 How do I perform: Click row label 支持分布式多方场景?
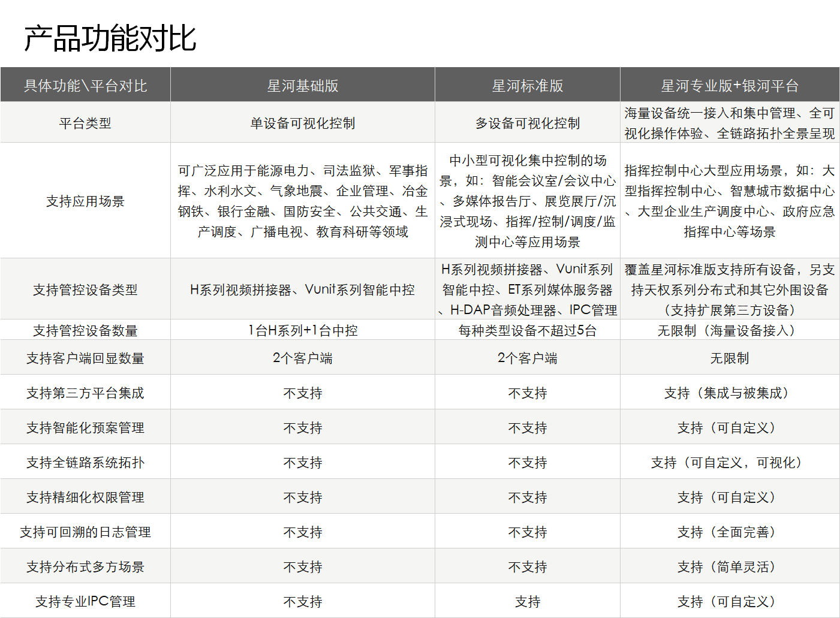pyautogui.click(x=85, y=567)
